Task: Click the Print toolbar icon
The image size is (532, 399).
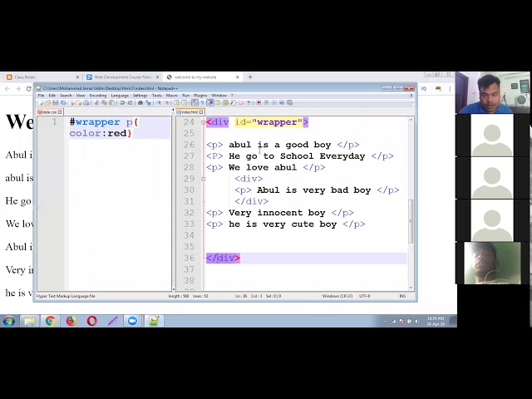Action: (x=86, y=102)
